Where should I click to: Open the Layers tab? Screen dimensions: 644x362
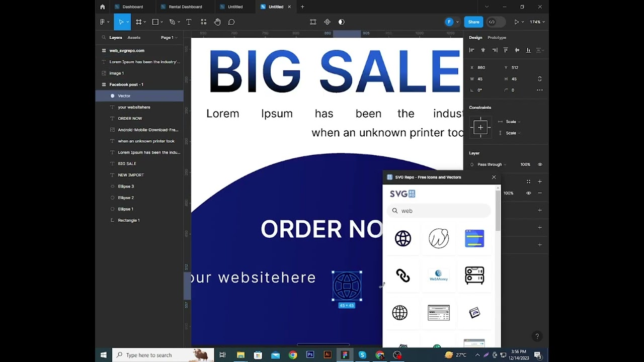[x=116, y=38]
